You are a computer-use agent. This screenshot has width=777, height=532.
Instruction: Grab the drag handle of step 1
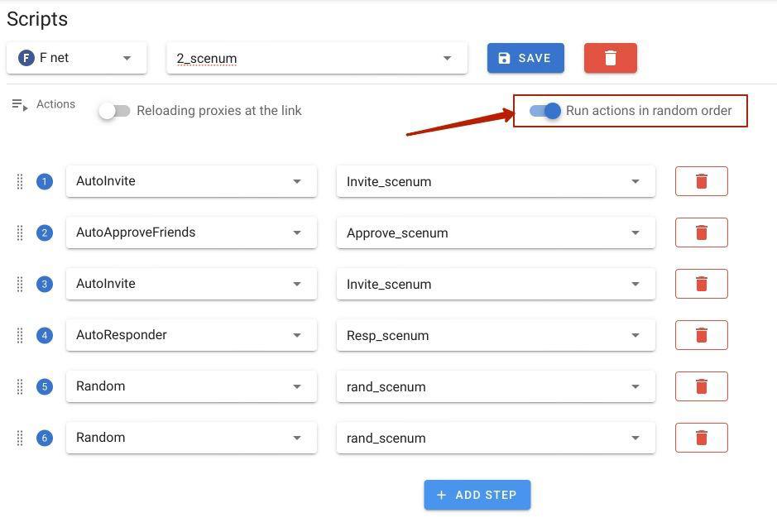(20, 181)
